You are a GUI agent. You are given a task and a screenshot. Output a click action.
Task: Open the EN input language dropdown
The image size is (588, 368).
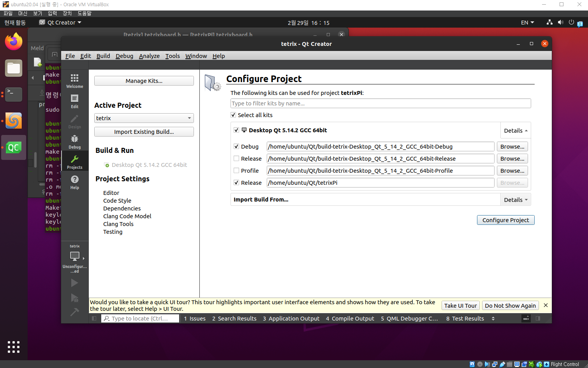pos(528,22)
